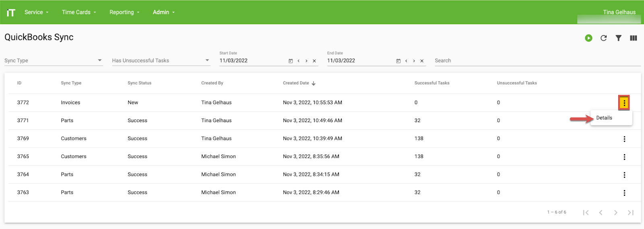
Task: Click the ID cell 3772
Action: tap(23, 102)
